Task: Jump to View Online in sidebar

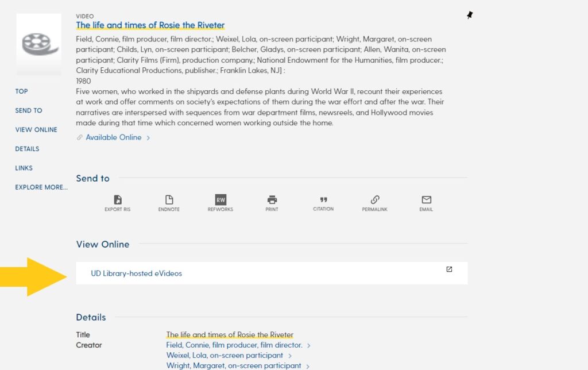Action: pos(36,129)
